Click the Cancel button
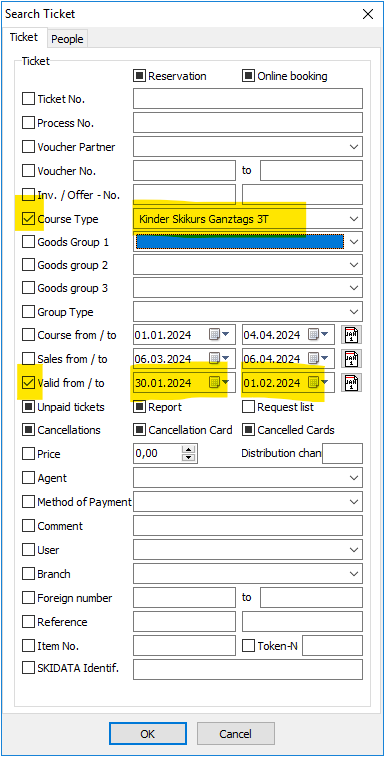 pyautogui.click(x=236, y=734)
